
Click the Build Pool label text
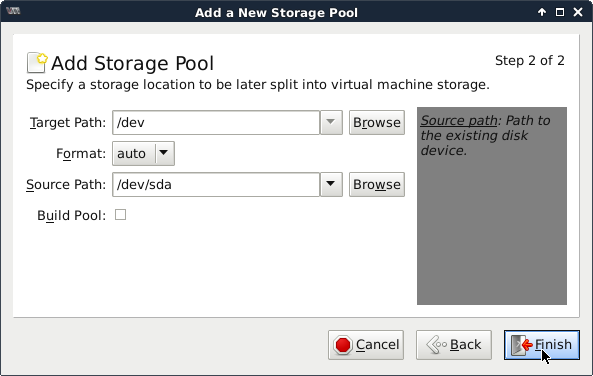(x=71, y=215)
